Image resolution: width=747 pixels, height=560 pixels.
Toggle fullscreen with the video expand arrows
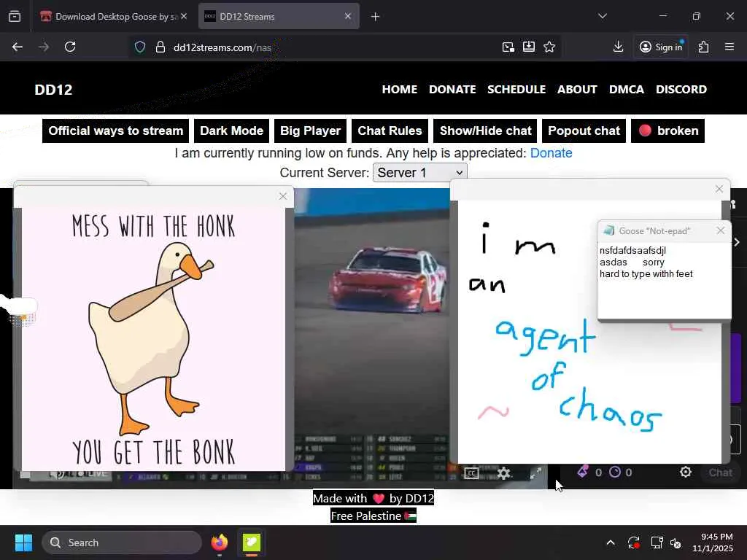pyautogui.click(x=536, y=472)
